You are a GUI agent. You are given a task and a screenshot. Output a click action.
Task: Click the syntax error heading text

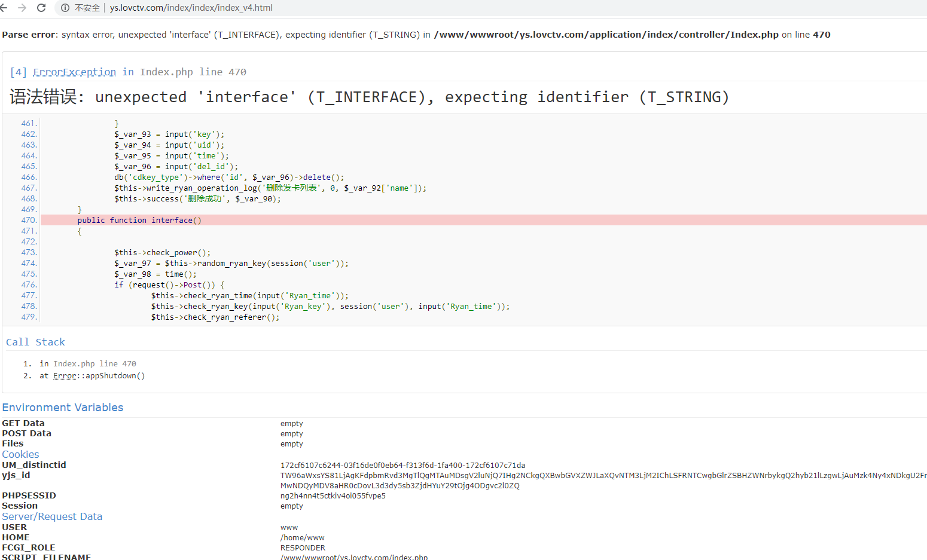point(369,97)
